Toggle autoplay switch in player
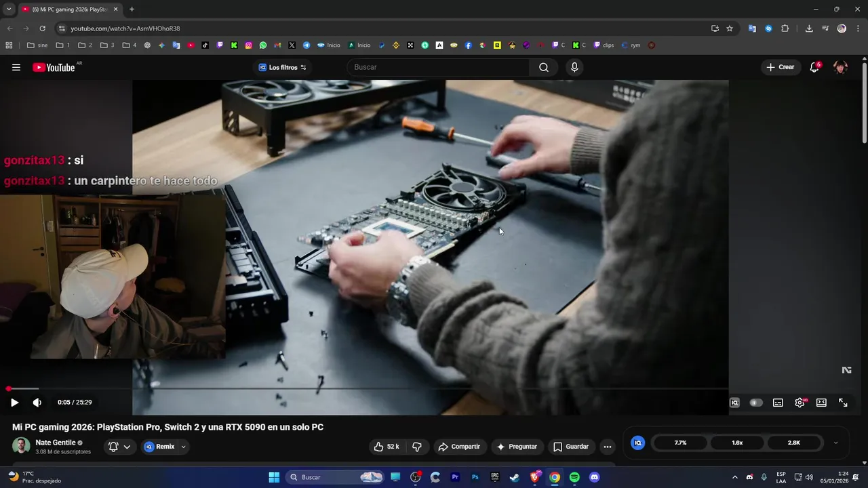Viewport: 868px width, 488px height. click(x=756, y=403)
